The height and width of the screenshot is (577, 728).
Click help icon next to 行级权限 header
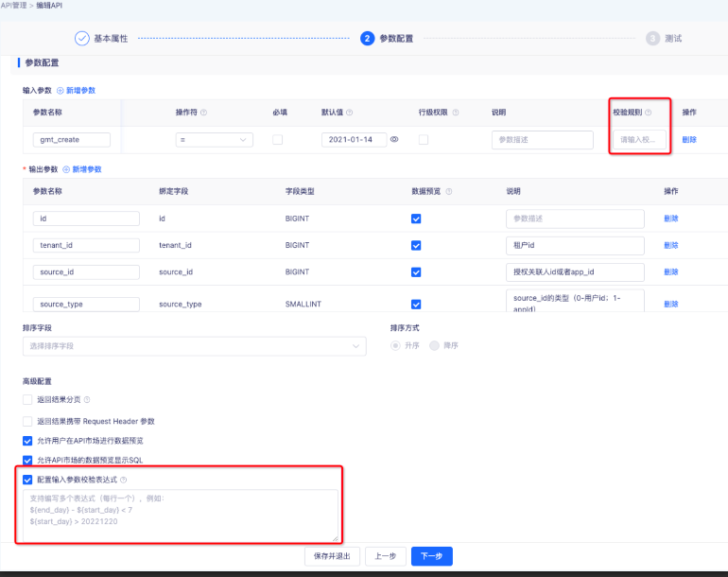pyautogui.click(x=454, y=112)
